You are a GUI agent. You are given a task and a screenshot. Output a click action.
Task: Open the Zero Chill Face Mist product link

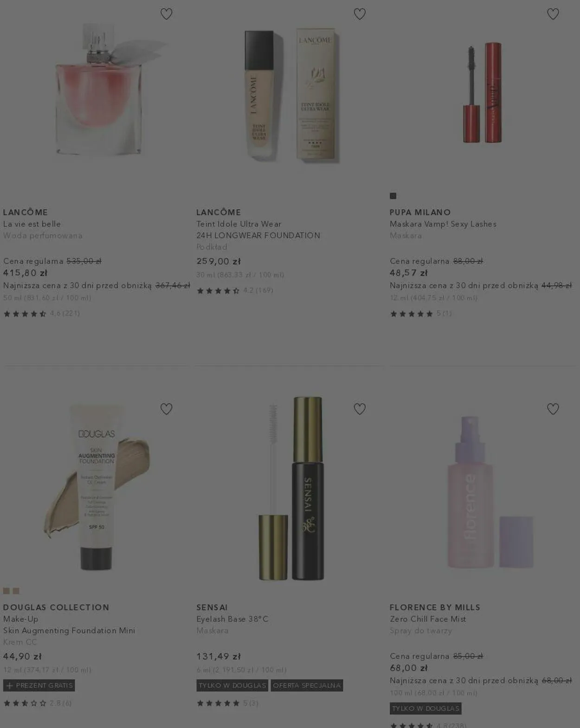click(428, 619)
